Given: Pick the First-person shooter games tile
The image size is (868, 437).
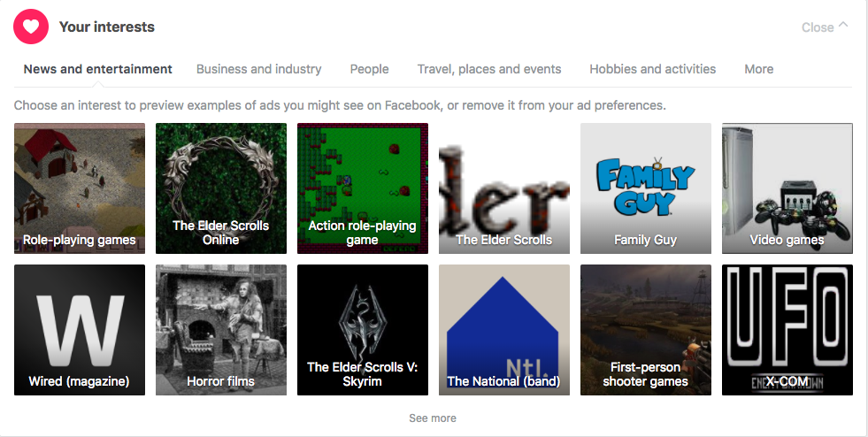Looking at the screenshot, I should pyautogui.click(x=645, y=330).
